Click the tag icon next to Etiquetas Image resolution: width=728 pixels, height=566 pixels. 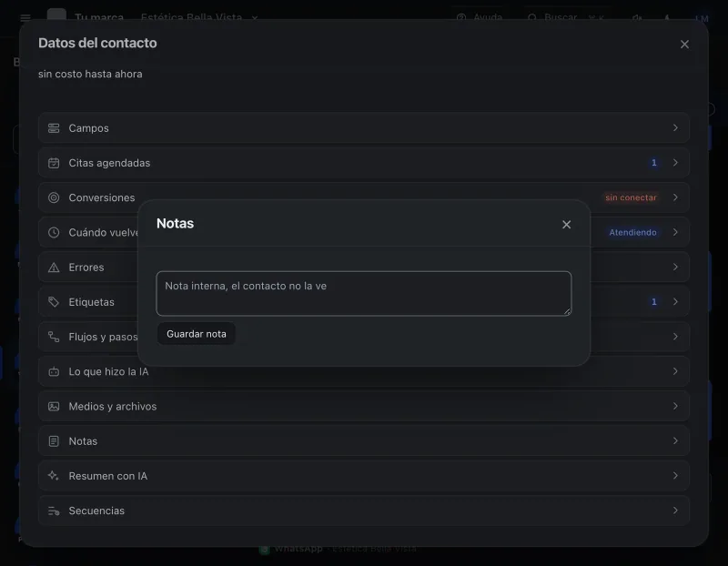54,302
